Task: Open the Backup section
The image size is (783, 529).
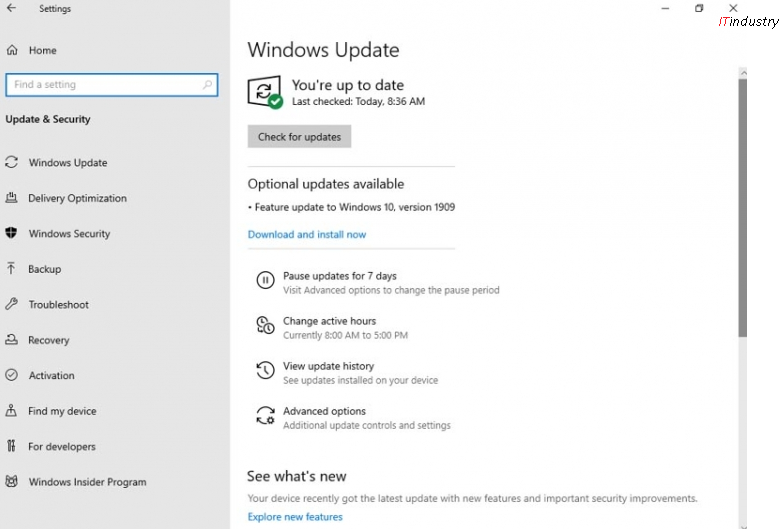Action: (44, 269)
